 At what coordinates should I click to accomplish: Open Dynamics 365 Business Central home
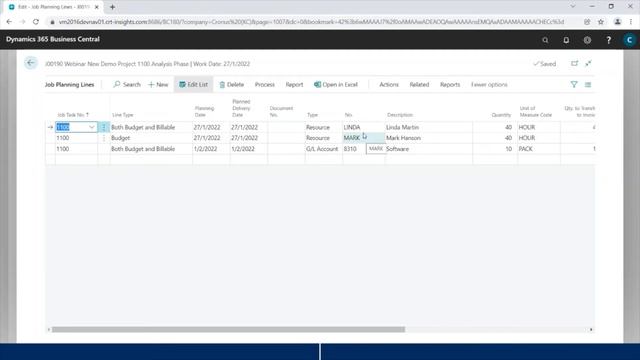coord(53,39)
